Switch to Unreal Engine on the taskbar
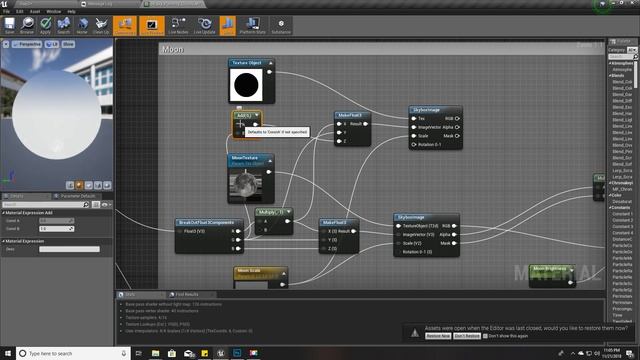This screenshot has width=640, height=360. point(221,353)
